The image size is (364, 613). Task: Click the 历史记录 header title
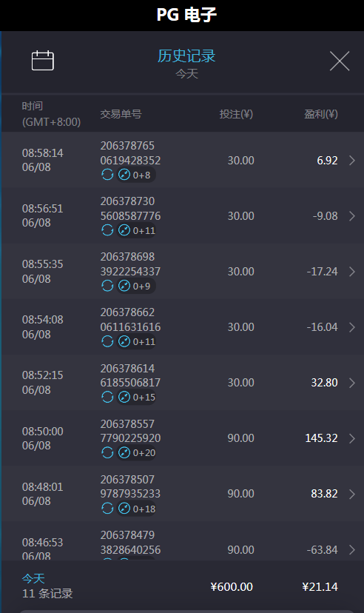[186, 56]
